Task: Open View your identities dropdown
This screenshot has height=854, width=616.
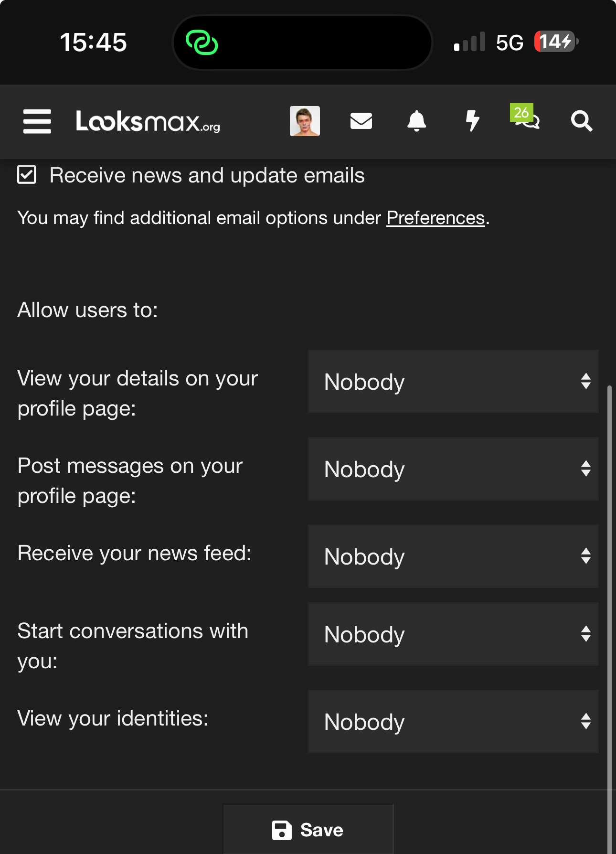Action: [453, 722]
